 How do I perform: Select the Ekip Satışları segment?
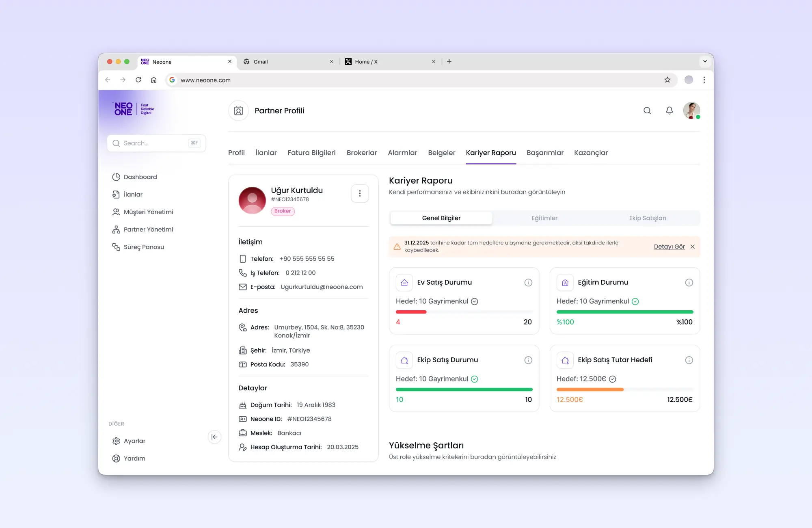point(647,218)
